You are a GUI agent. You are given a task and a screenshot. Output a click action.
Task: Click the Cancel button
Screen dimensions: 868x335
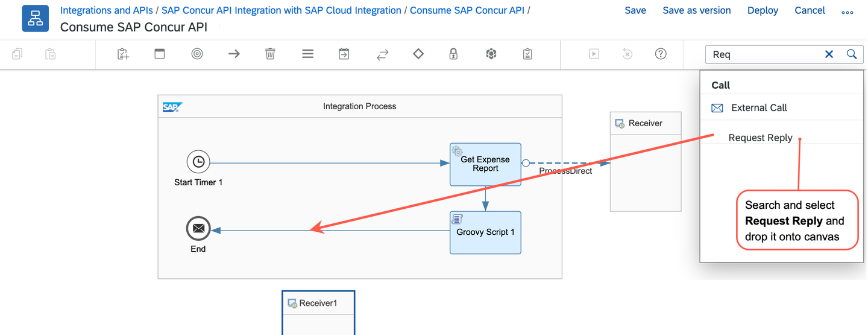point(810,10)
